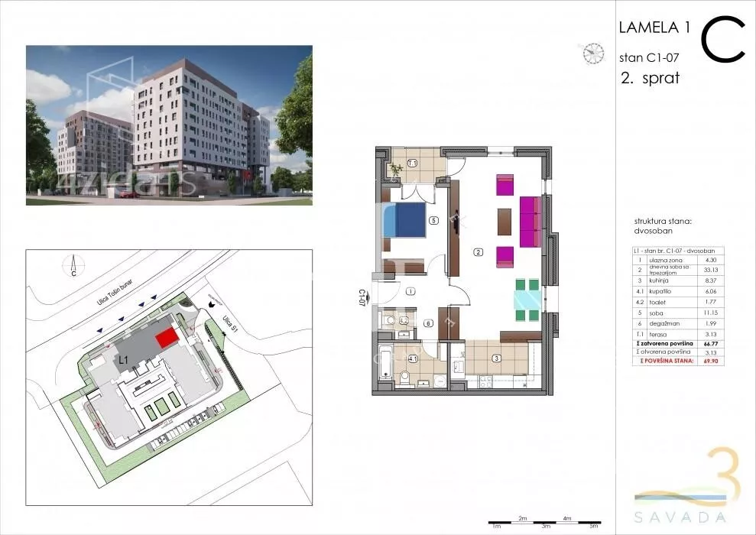
Task: Select the 2. sprat floor label
Action: pos(651,78)
